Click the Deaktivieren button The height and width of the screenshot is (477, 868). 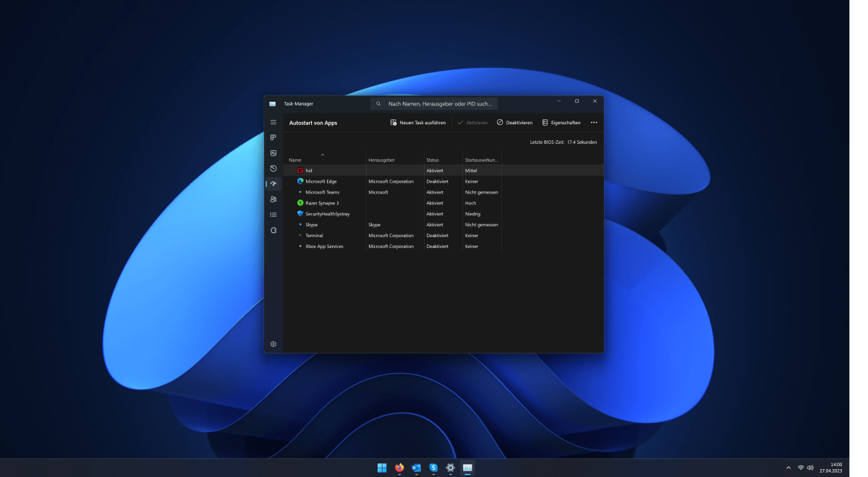[x=514, y=123]
